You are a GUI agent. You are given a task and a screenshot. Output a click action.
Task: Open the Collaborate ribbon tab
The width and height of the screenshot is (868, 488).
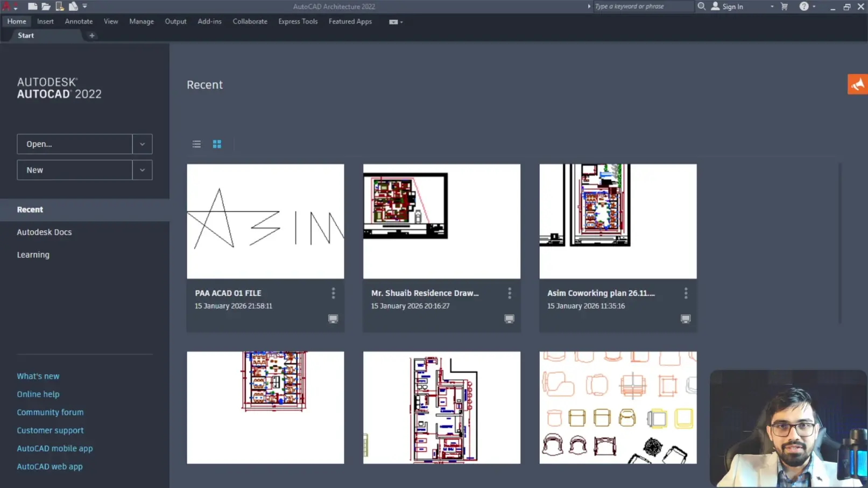click(250, 22)
